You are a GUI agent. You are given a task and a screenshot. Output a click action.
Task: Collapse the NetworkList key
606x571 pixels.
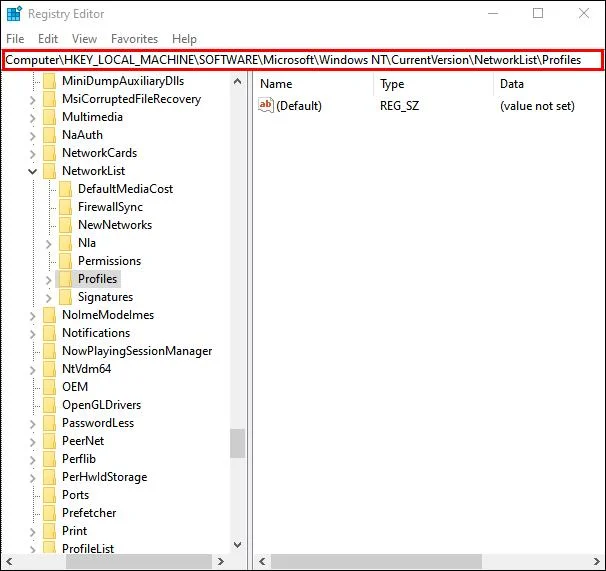[33, 171]
